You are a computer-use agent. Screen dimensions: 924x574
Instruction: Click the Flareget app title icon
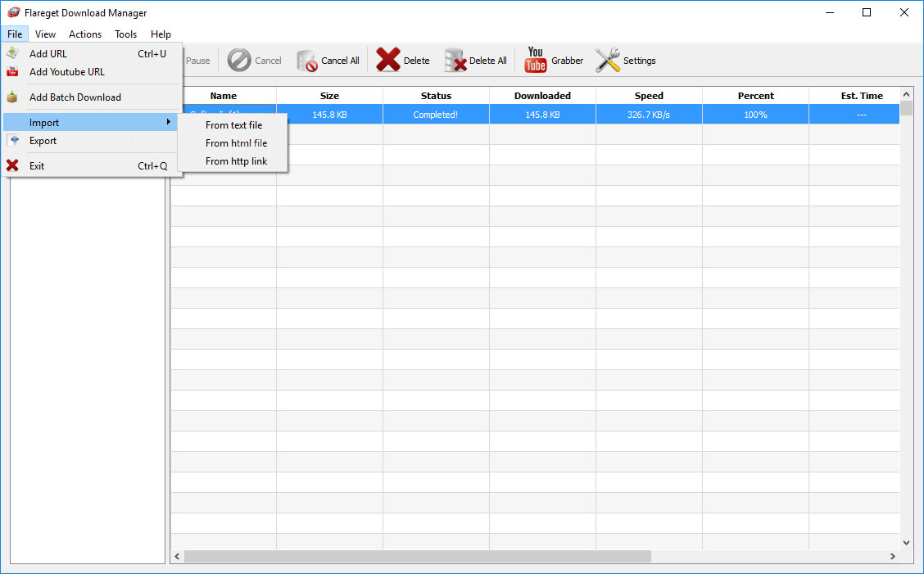click(14, 12)
